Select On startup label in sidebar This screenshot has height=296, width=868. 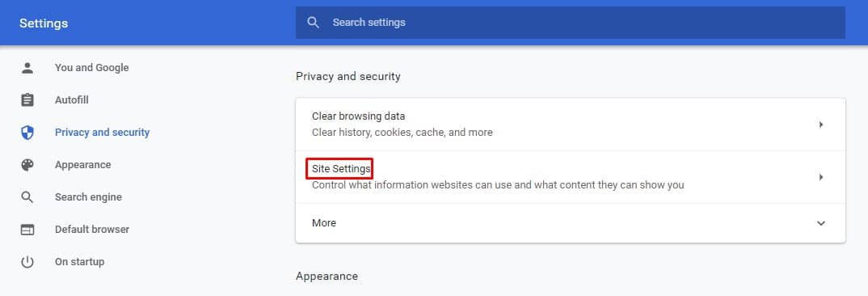[79, 262]
